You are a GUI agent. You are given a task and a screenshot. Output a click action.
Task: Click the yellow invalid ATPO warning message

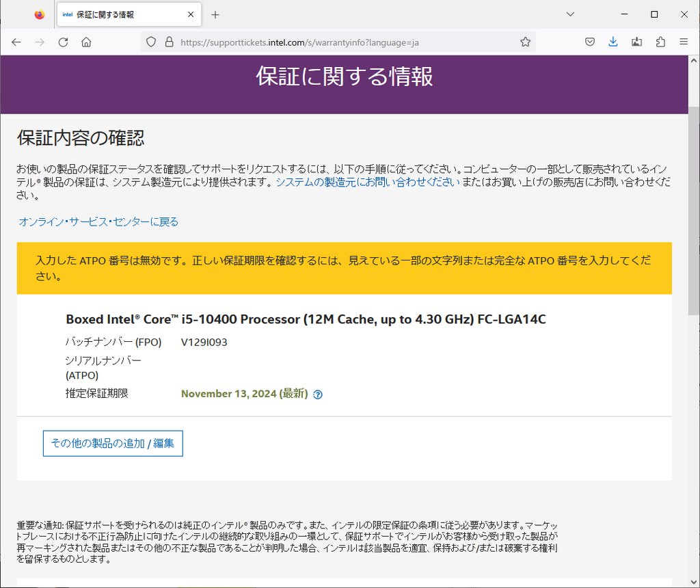(x=345, y=268)
